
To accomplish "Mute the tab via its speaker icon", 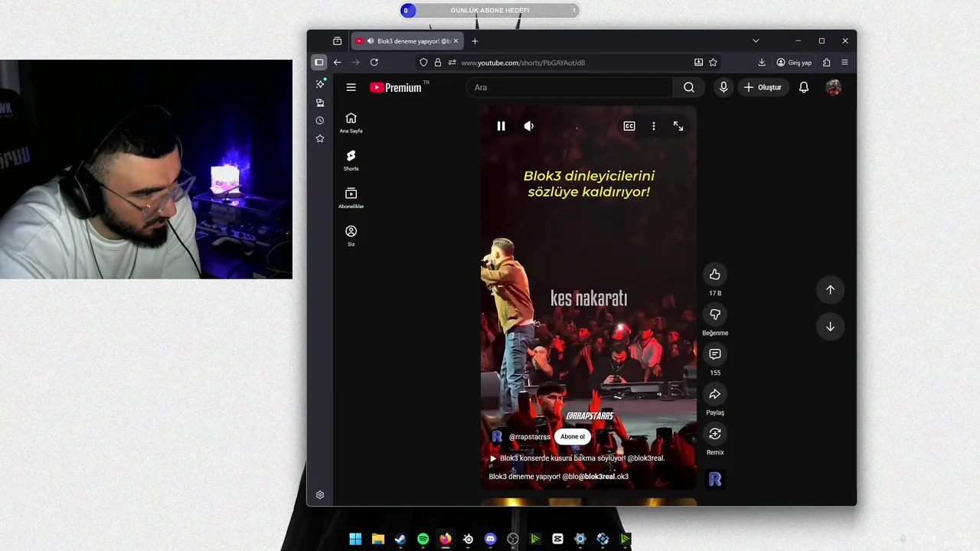I will click(371, 41).
